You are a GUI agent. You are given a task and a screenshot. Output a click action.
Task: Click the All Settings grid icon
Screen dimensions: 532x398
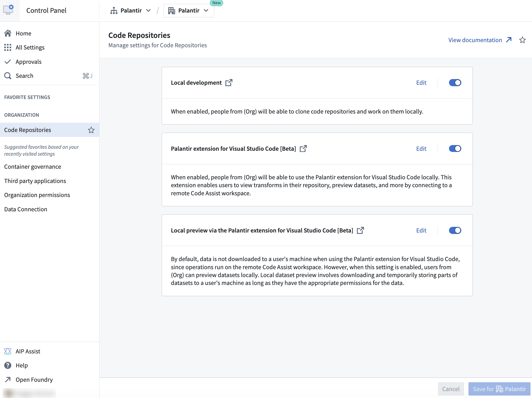(8, 47)
